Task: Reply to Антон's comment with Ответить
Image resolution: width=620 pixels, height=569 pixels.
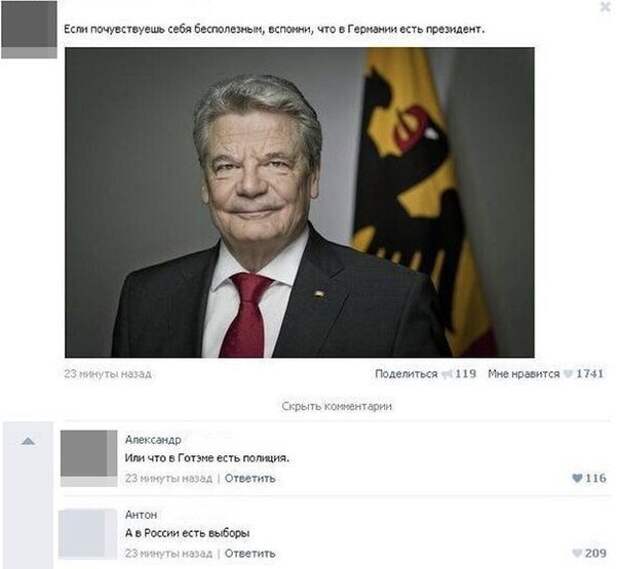Action: 250,553
